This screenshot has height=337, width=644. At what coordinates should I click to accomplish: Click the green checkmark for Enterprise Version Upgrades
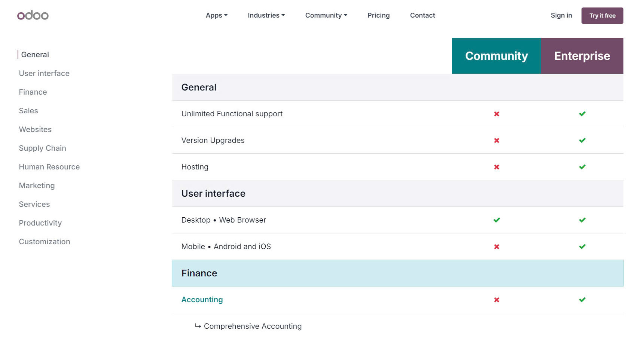click(x=582, y=140)
